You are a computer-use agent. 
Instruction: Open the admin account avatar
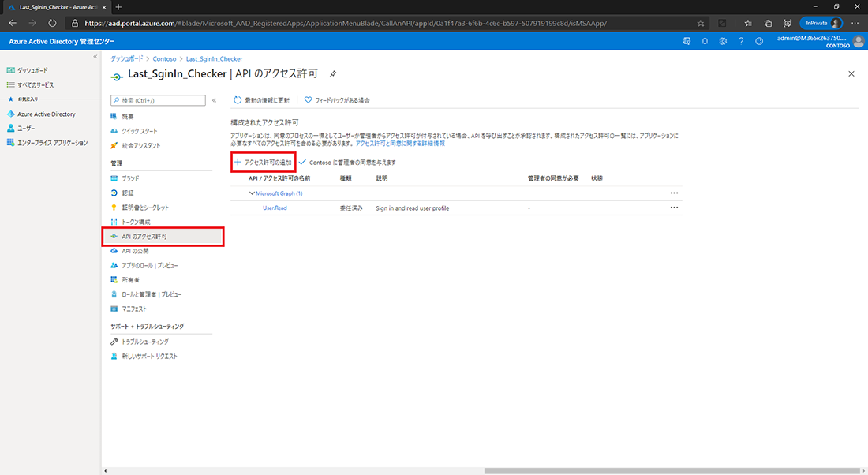click(x=859, y=41)
